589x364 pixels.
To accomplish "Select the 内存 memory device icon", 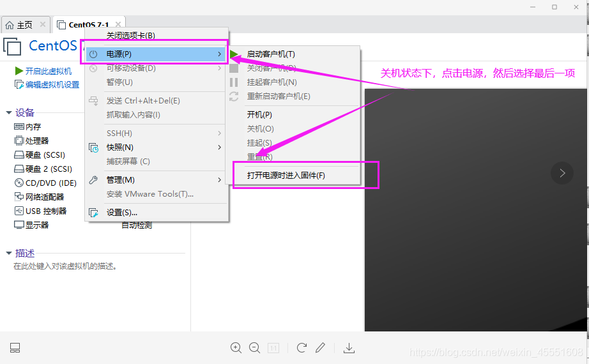I will coord(19,126).
